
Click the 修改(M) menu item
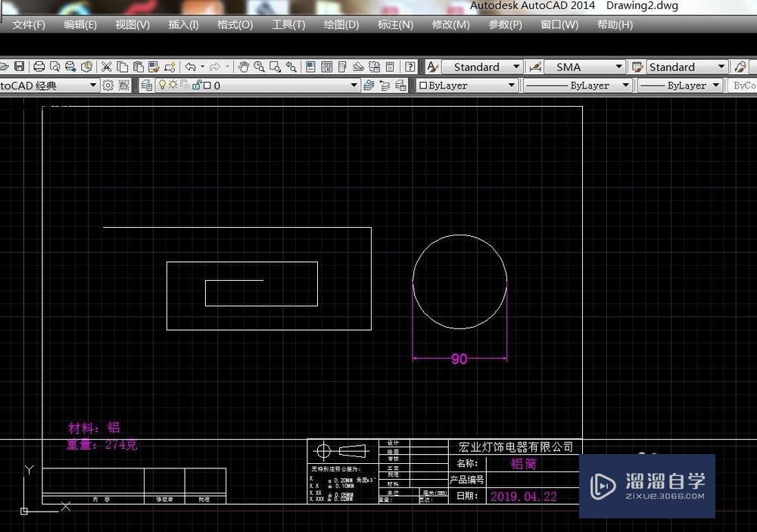click(x=450, y=24)
